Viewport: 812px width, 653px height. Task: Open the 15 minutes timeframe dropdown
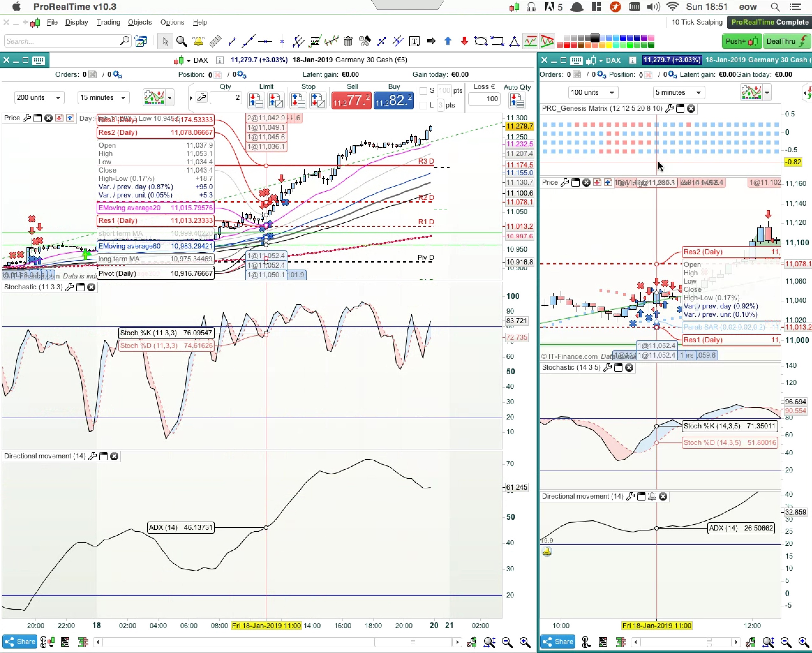tap(103, 98)
